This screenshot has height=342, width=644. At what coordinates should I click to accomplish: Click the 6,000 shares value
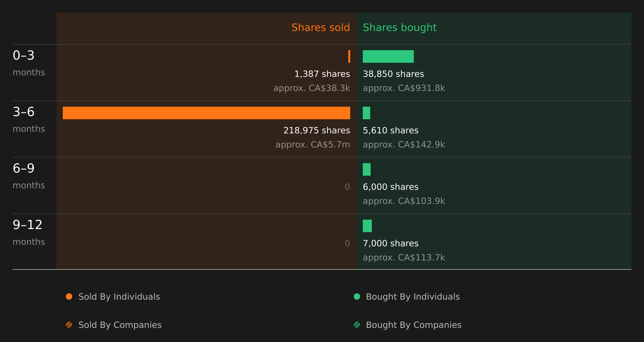[391, 187]
